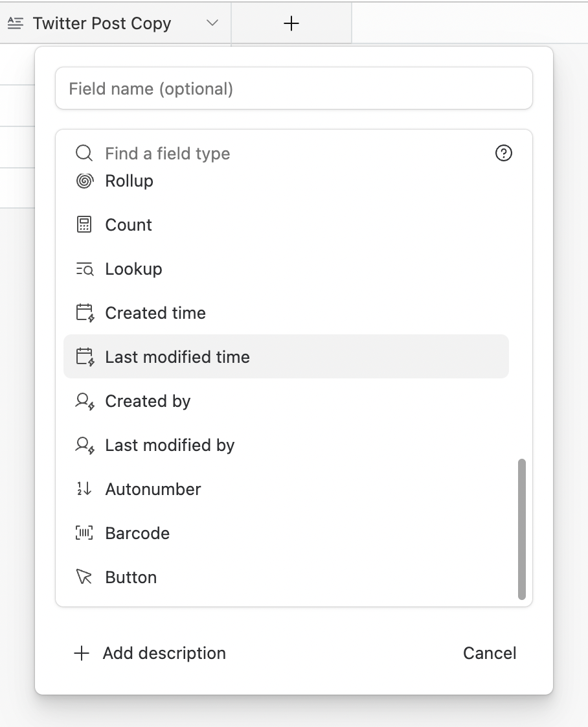Click the Created time calendar icon
This screenshot has width=588, height=727.
pos(85,314)
